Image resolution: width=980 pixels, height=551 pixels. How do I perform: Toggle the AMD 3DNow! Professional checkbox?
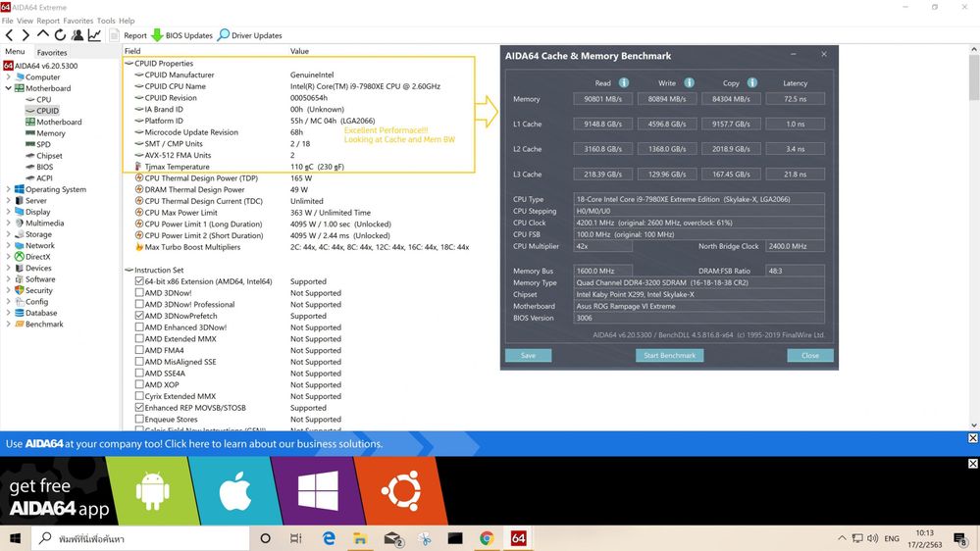139,304
